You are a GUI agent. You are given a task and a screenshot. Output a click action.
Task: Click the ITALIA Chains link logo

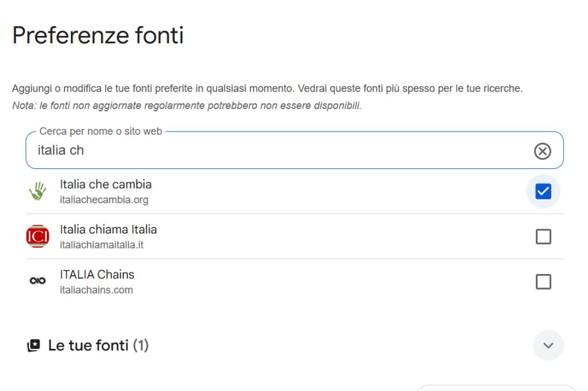37,281
